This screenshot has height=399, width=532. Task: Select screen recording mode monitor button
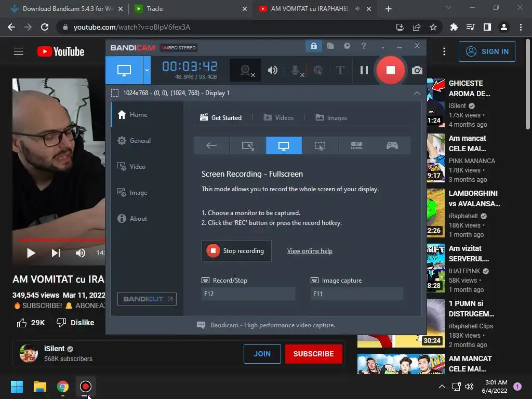click(124, 70)
